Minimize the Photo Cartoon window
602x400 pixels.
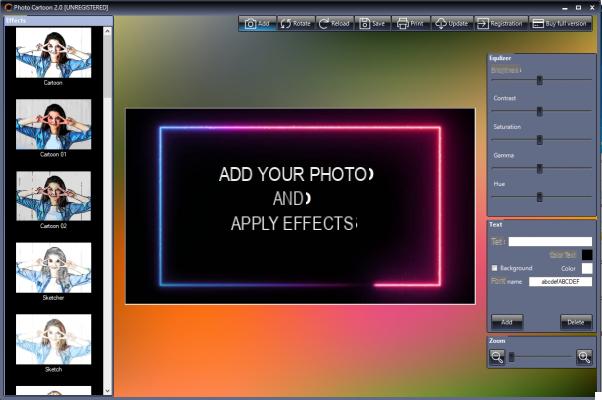[565, 8]
